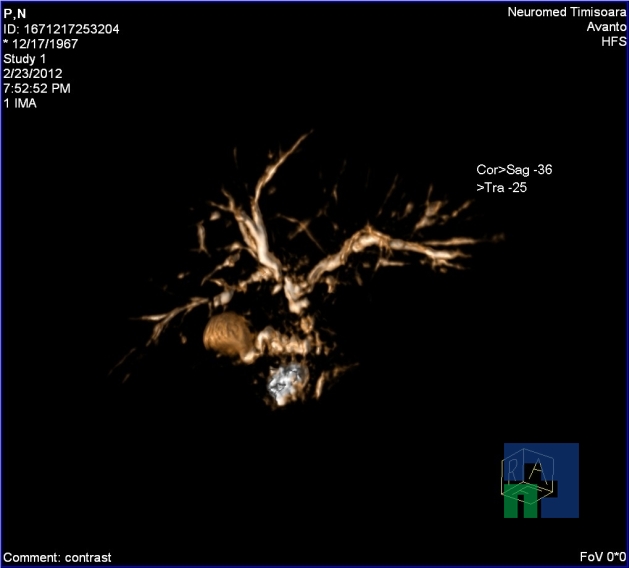Viewport: 629px width, 568px height.
Task: Click the "HFS" patient position label
Action: 613,41
